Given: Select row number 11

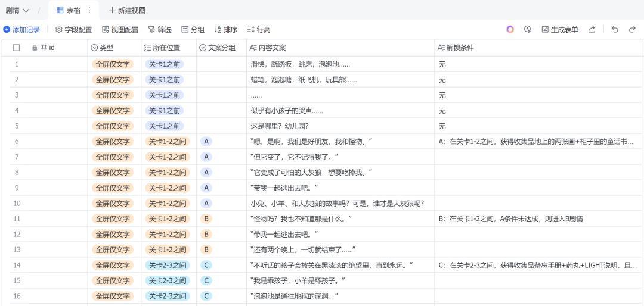Looking at the screenshot, I should [17, 218].
